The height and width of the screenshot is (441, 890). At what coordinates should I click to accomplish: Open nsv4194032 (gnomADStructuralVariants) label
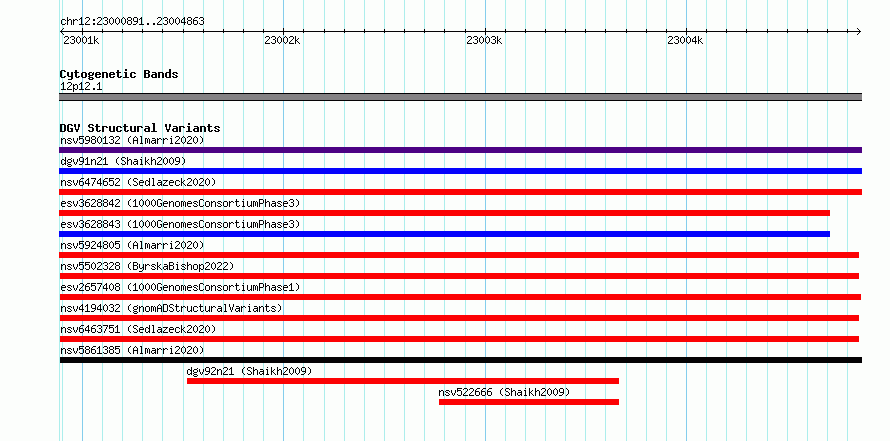(x=171, y=308)
